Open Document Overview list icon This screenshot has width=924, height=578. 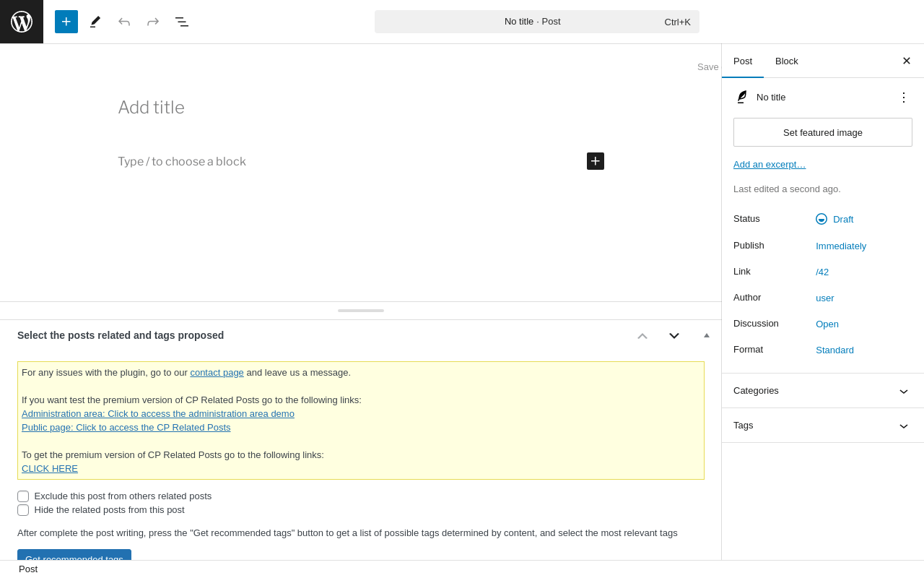point(182,22)
